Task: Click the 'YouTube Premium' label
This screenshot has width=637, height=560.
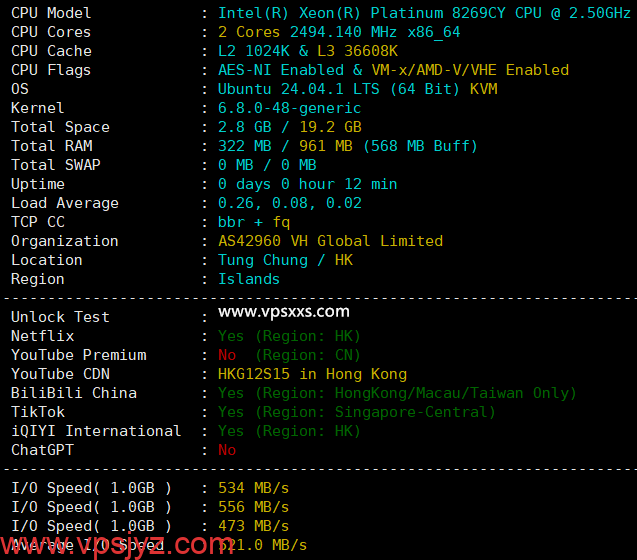Action: pyautogui.click(x=78, y=355)
